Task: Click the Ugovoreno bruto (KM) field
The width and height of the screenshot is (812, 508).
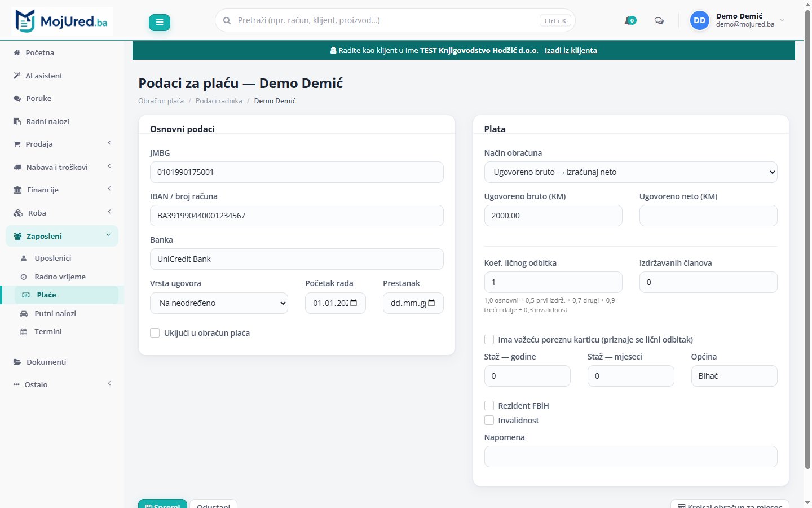Action: coord(553,216)
